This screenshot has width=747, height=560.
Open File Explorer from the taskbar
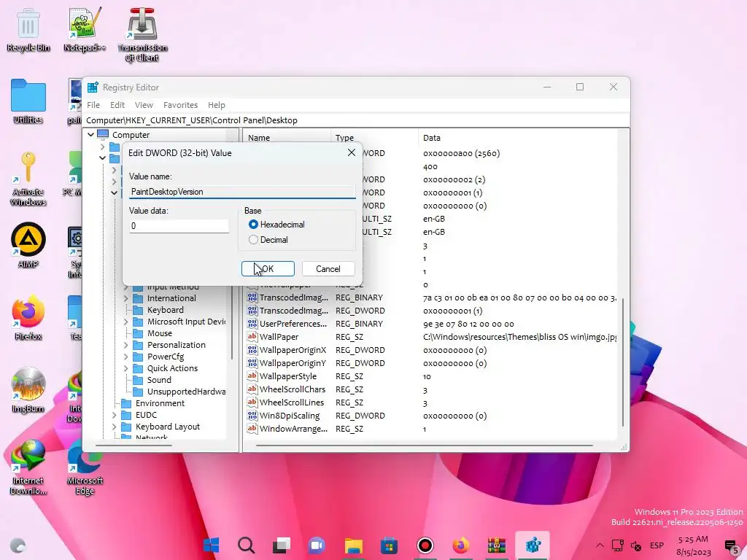354,545
